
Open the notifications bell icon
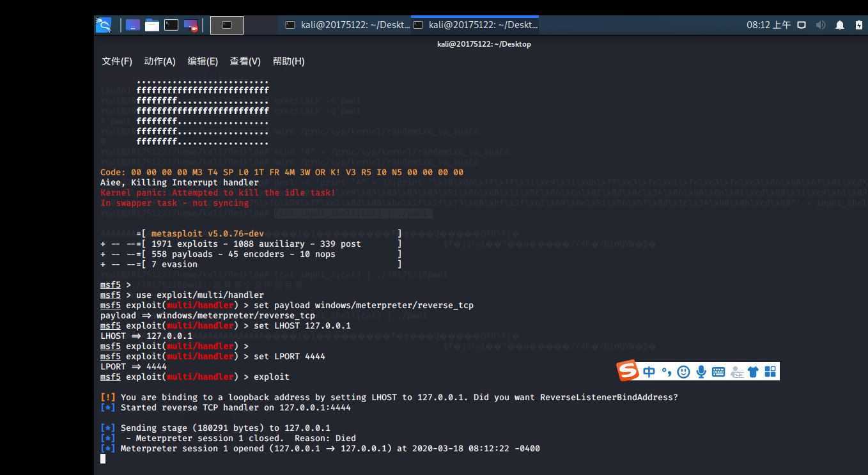pyautogui.click(x=840, y=25)
